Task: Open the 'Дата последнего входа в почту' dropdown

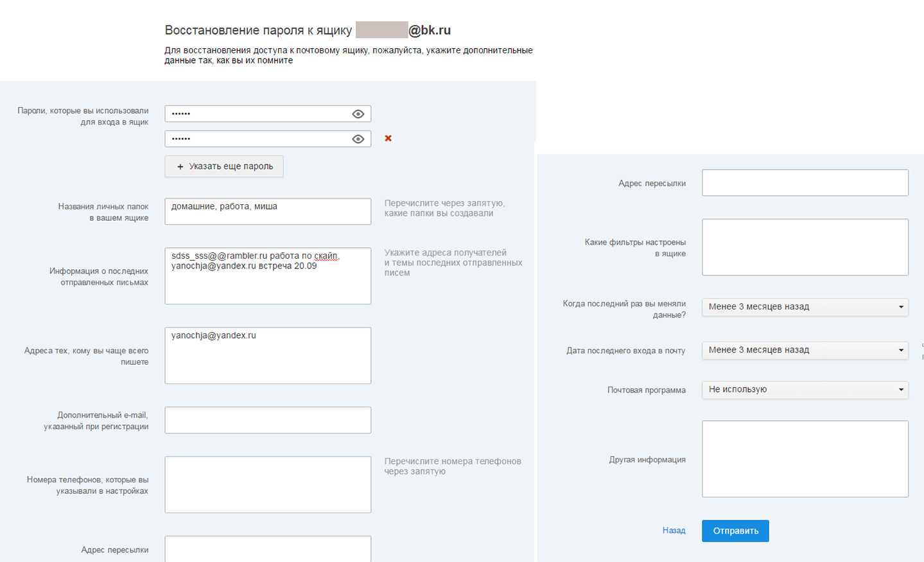Action: coord(805,350)
